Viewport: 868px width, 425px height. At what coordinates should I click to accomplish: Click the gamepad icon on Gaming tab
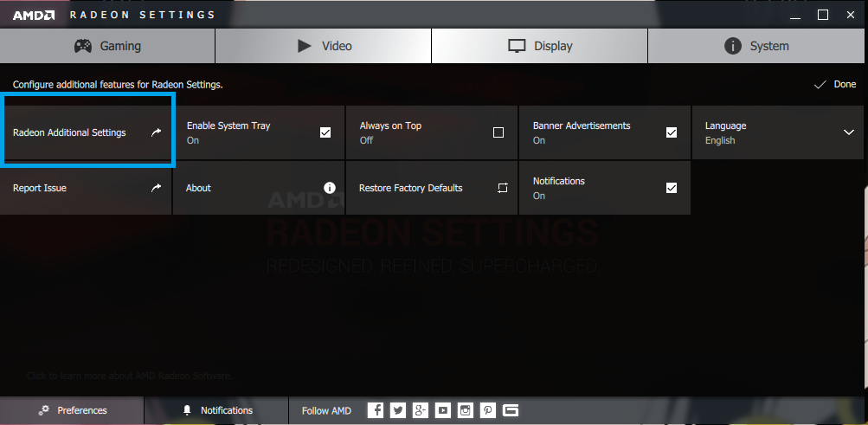coord(83,46)
